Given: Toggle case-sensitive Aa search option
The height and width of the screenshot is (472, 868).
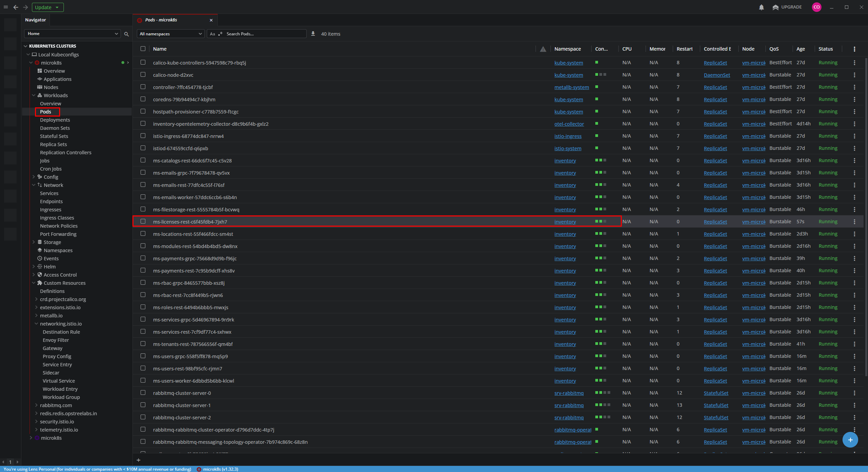Looking at the screenshot, I should coord(213,34).
